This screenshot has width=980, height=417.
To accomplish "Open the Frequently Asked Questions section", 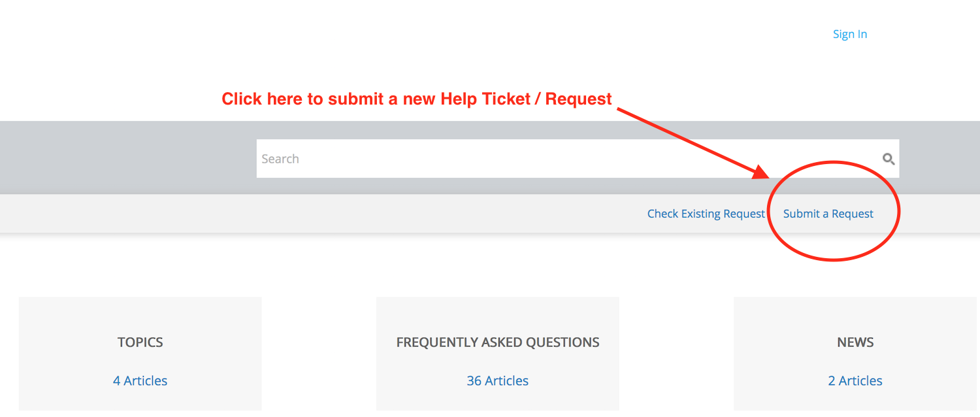I will click(x=497, y=342).
